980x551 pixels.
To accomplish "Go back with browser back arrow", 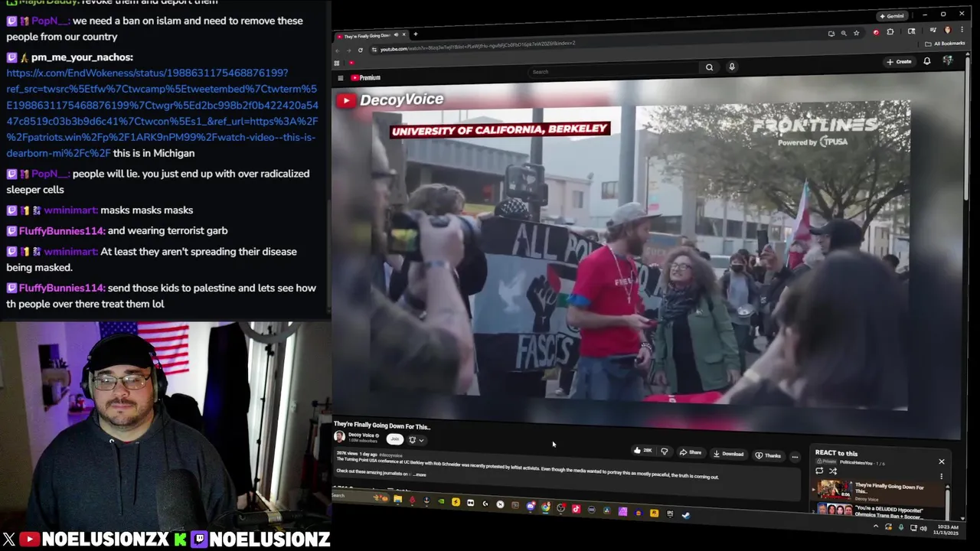I will [x=338, y=51].
